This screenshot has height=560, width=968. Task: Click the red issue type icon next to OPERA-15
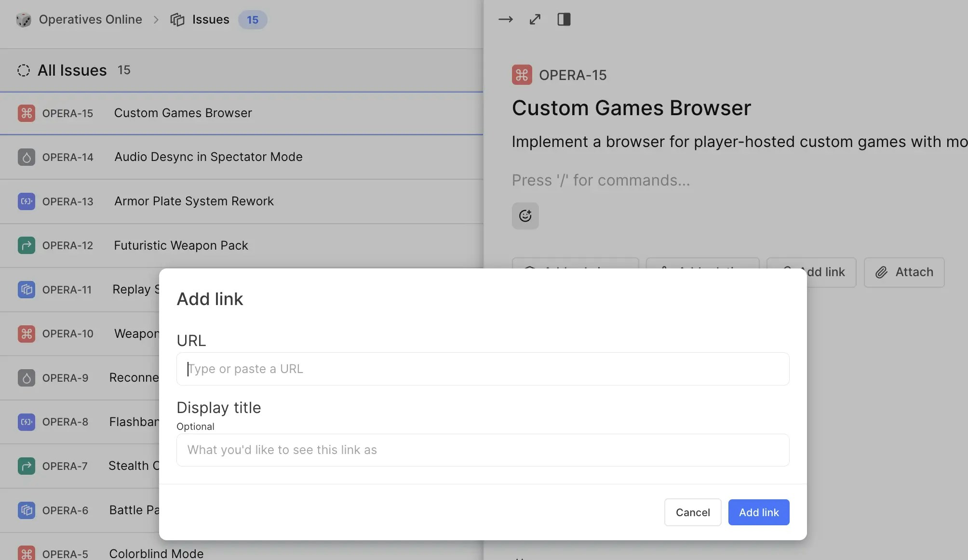(27, 113)
